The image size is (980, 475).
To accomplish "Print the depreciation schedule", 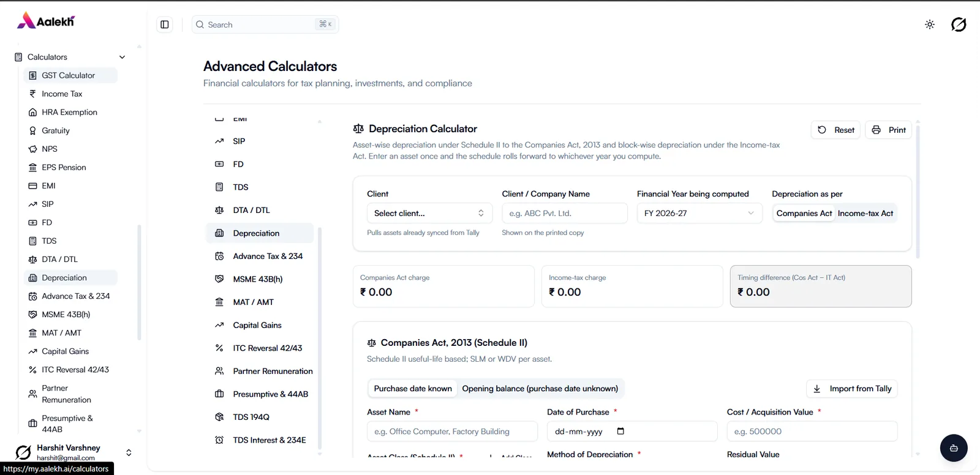I will tap(888, 130).
